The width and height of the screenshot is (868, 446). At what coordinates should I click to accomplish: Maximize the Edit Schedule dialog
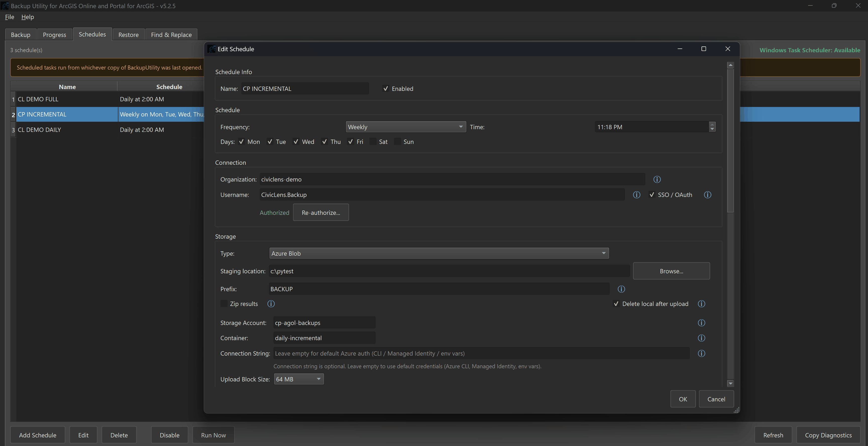(x=703, y=49)
